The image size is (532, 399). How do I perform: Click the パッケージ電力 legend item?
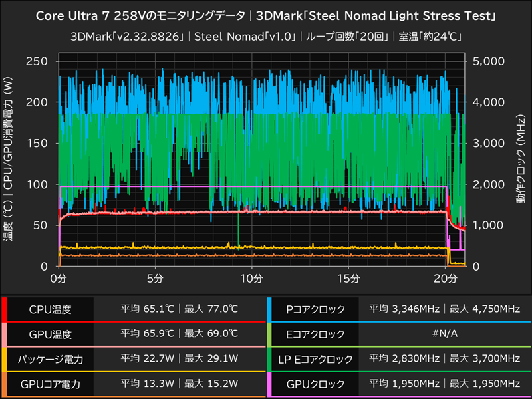click(x=51, y=359)
